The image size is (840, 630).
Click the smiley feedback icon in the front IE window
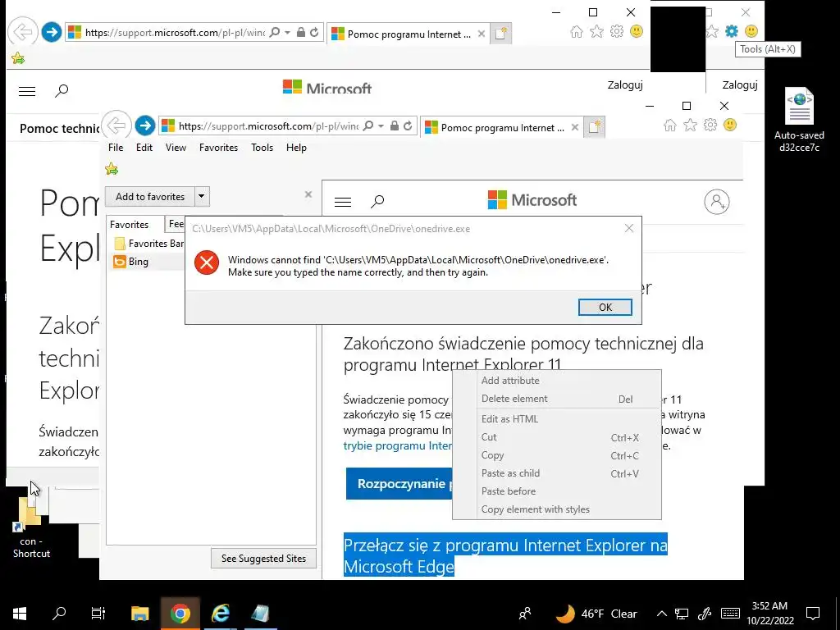tap(729, 126)
